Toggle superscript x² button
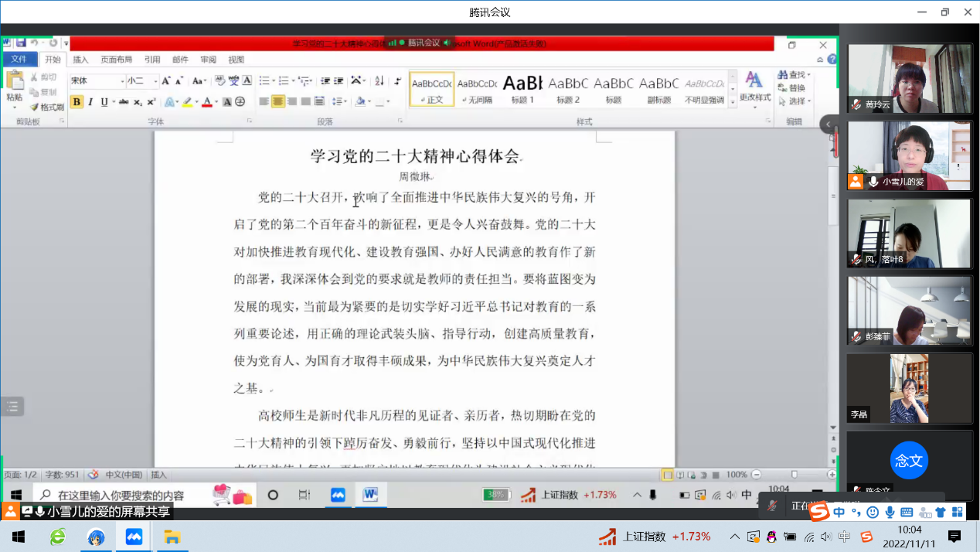The image size is (980, 552). click(151, 102)
